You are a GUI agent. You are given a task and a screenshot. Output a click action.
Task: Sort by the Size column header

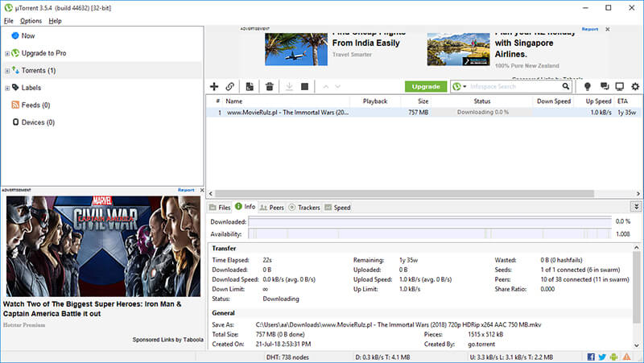pos(423,101)
